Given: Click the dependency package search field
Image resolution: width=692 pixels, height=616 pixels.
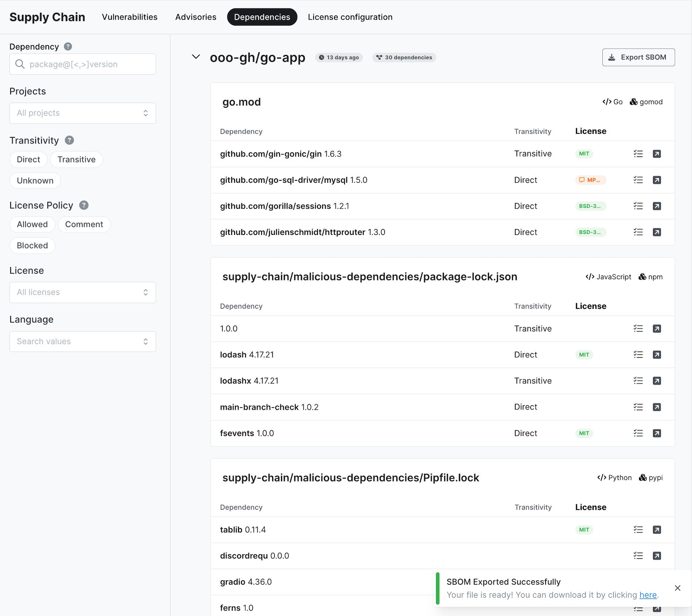Looking at the screenshot, I should [x=83, y=64].
